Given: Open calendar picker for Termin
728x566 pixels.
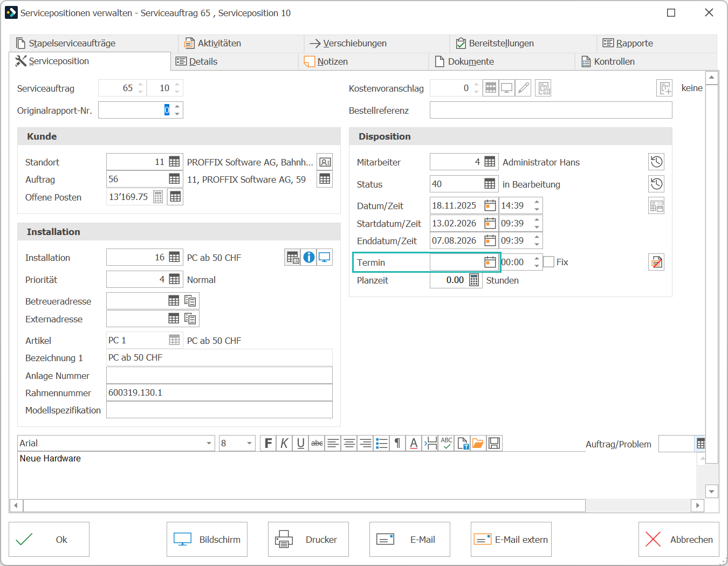Looking at the screenshot, I should point(490,262).
